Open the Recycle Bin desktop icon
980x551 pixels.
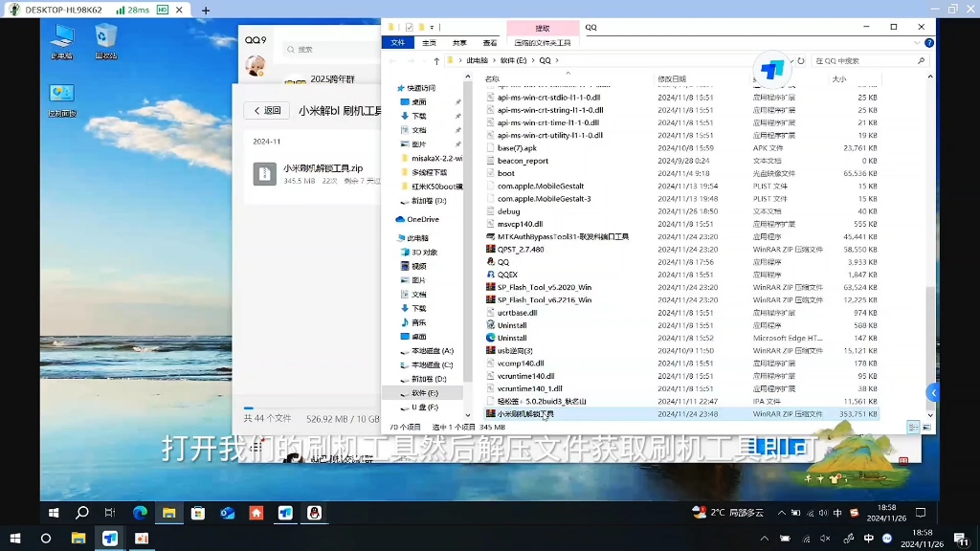click(105, 42)
